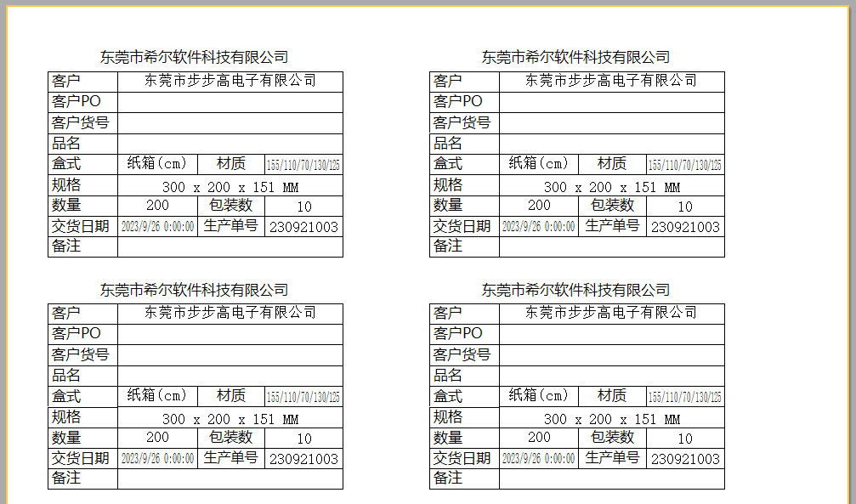
Task: Click 客户货号 in the bottom-right label
Action: tap(462, 354)
